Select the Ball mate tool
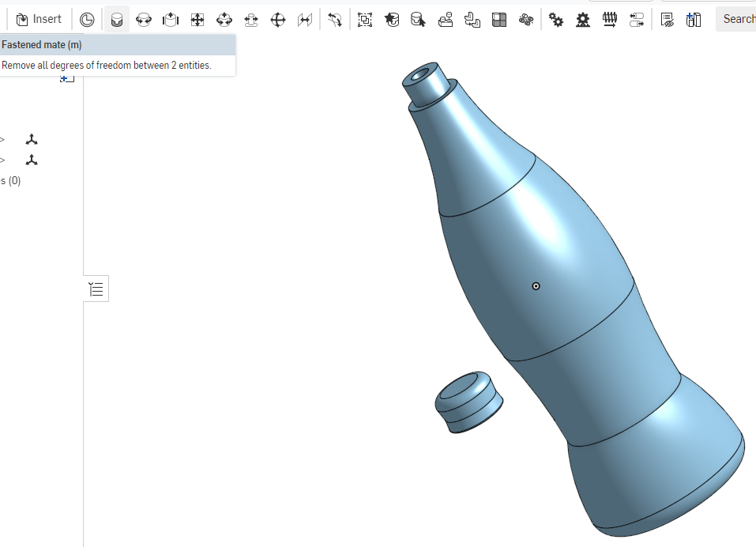Screen dimensions: 756x547 [277, 18]
